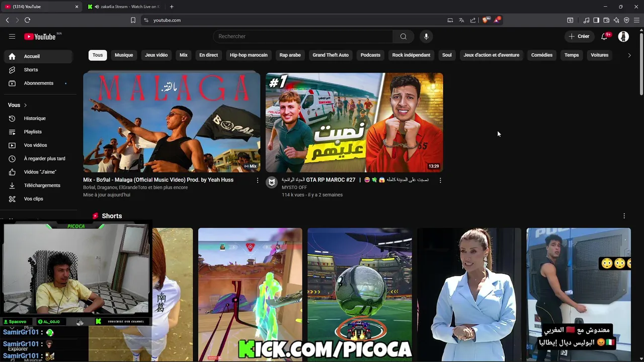Open the browser main menu
The image size is (644, 362).
636,20
